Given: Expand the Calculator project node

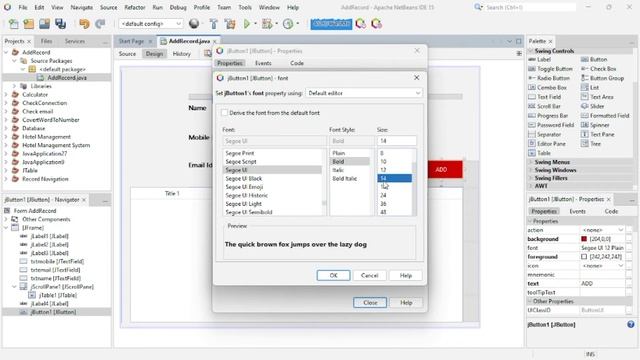Looking at the screenshot, I should (6, 95).
